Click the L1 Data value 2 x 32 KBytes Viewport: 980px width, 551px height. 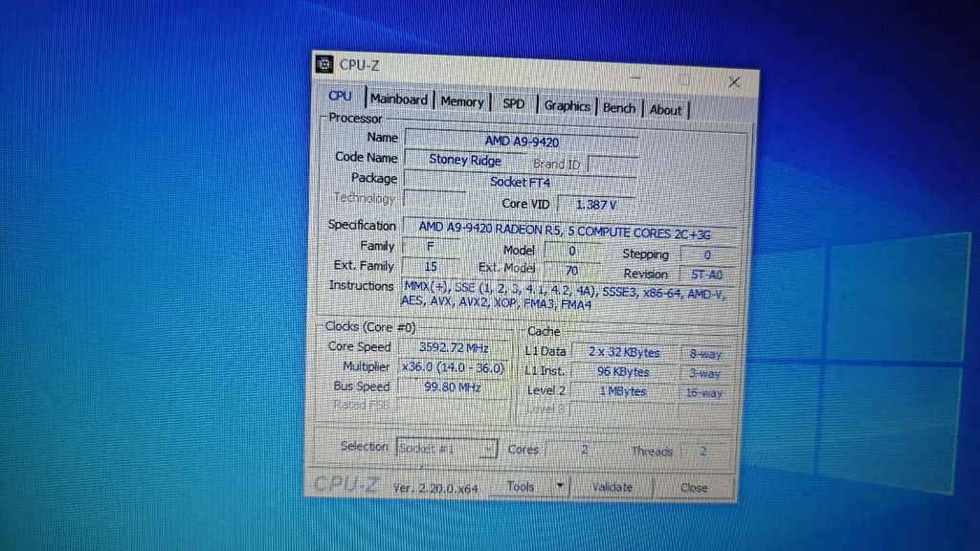click(624, 352)
